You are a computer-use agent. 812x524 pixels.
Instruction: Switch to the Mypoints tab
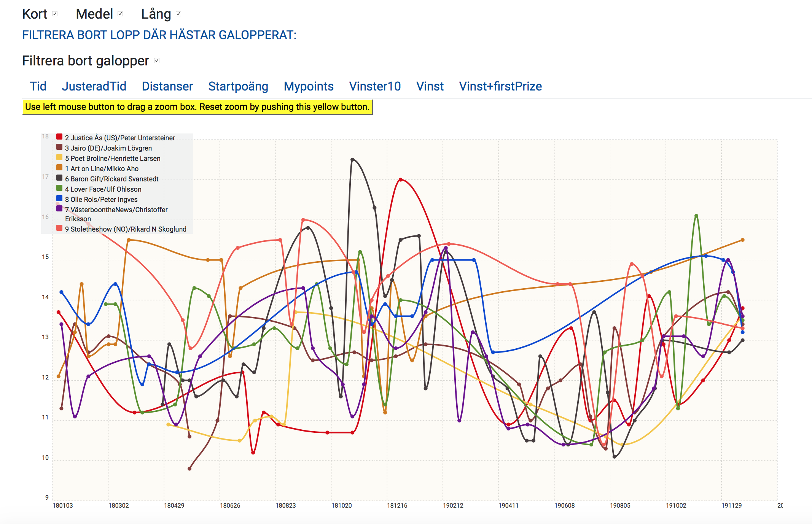point(309,86)
